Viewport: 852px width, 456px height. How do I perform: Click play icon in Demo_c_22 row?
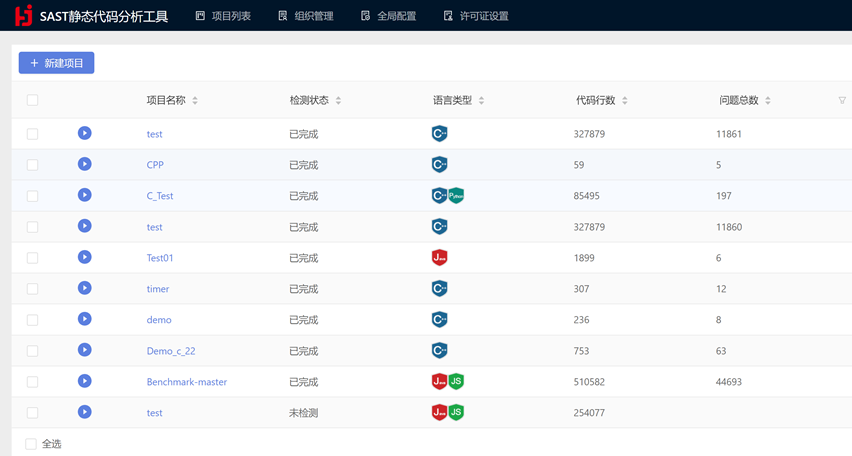[x=85, y=350]
